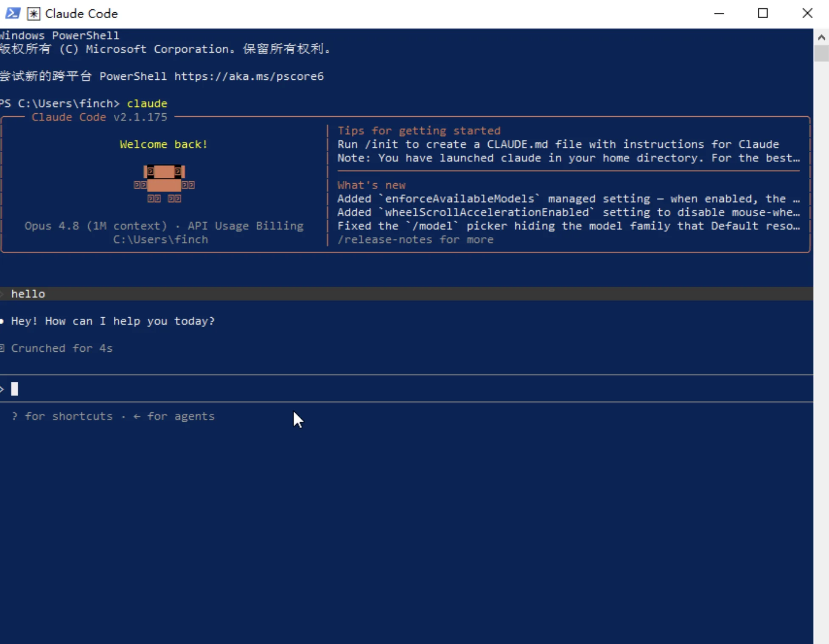Close the Claude Code terminal window

point(807,14)
